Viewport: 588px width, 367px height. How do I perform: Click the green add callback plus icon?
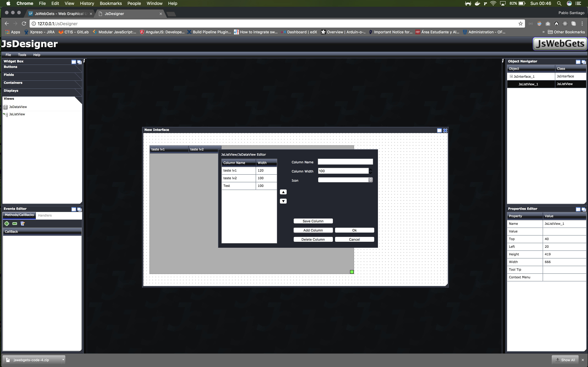(7, 224)
